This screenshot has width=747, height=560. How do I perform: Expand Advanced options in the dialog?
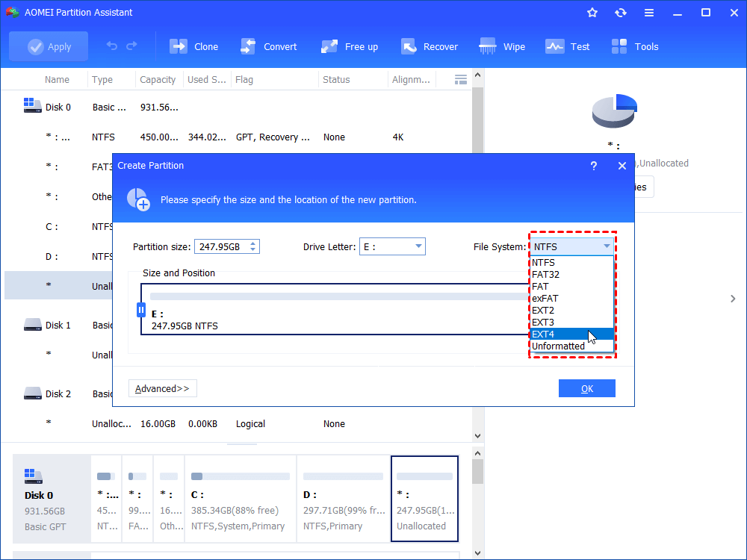pos(162,388)
